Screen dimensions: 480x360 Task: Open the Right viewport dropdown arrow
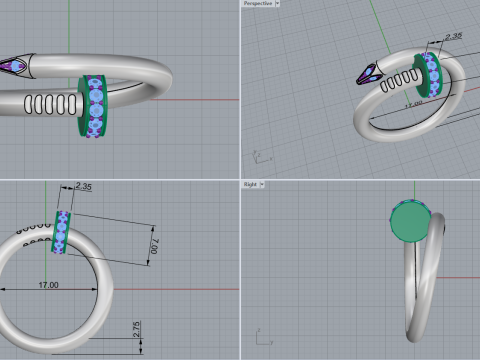262,184
